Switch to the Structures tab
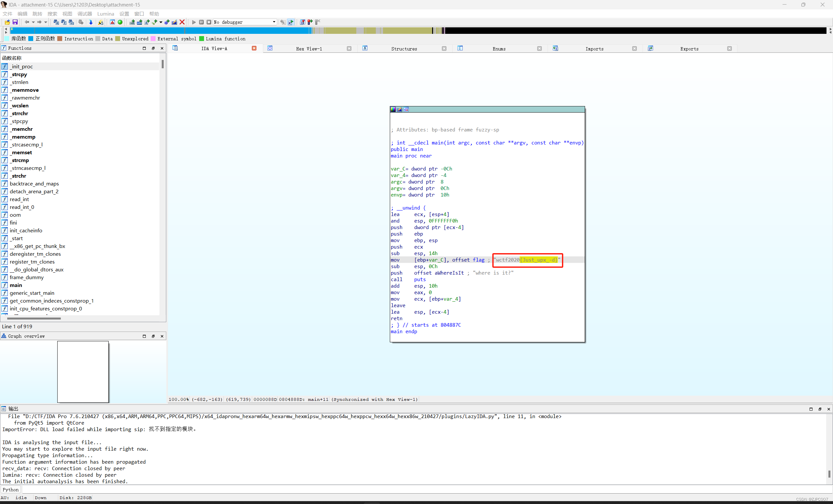The width and height of the screenshot is (833, 504). click(404, 48)
